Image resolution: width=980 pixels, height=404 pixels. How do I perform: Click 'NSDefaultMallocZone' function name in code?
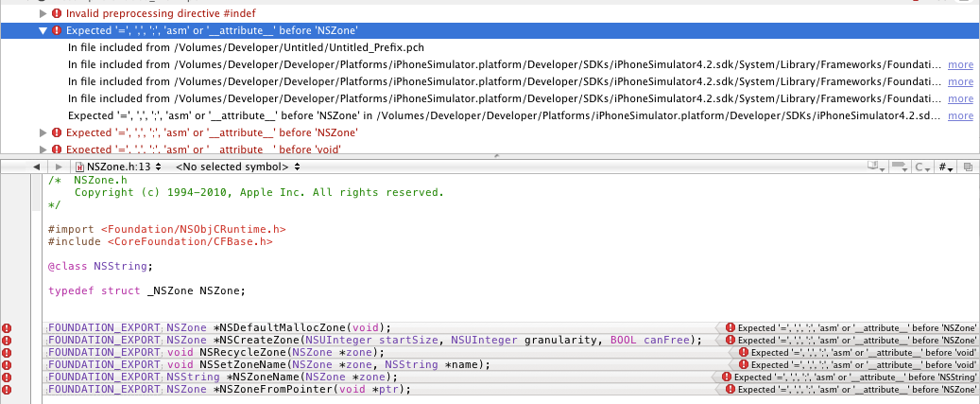tap(282, 327)
